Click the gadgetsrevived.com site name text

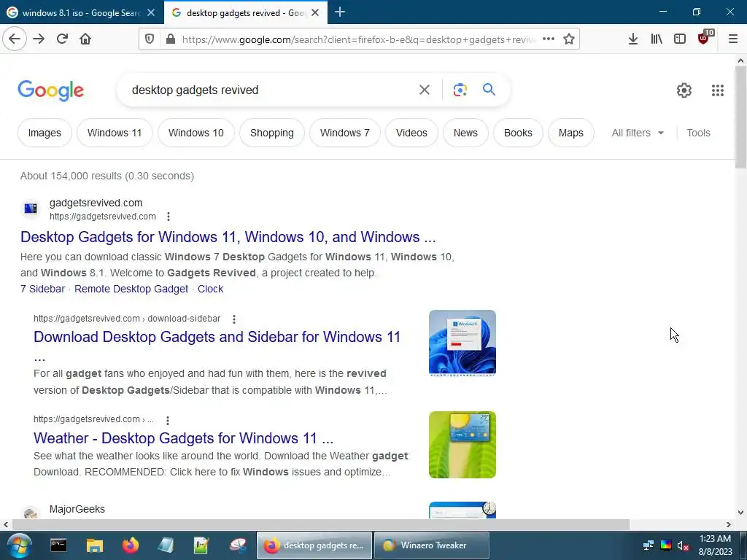96,203
